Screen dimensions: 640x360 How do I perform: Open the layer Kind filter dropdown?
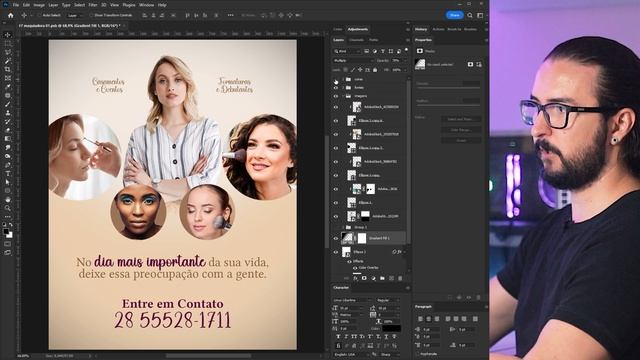click(x=347, y=51)
